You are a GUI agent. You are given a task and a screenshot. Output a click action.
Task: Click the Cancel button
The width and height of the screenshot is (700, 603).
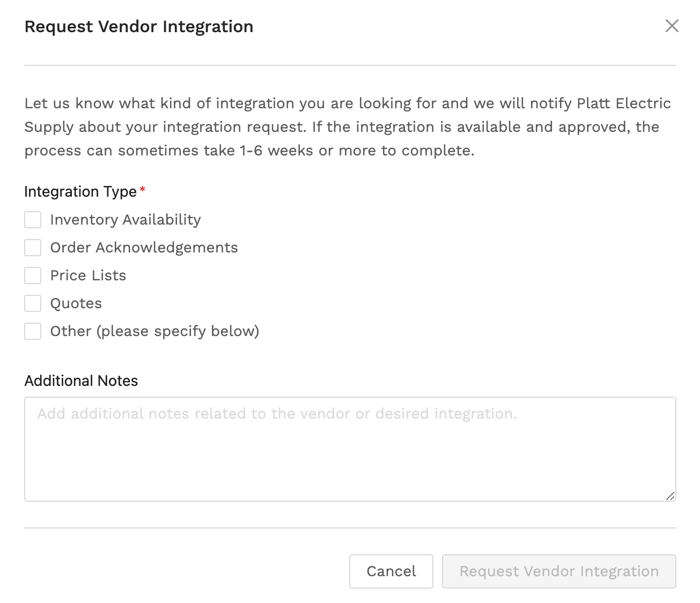pyautogui.click(x=391, y=571)
